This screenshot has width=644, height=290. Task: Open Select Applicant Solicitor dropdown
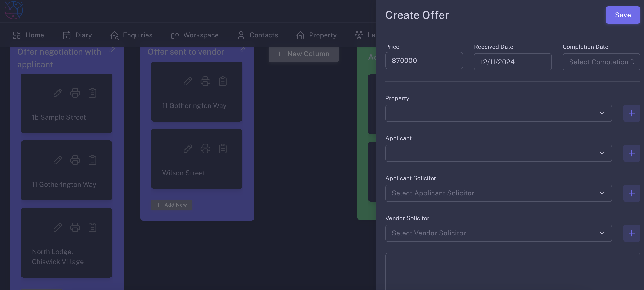(x=498, y=193)
